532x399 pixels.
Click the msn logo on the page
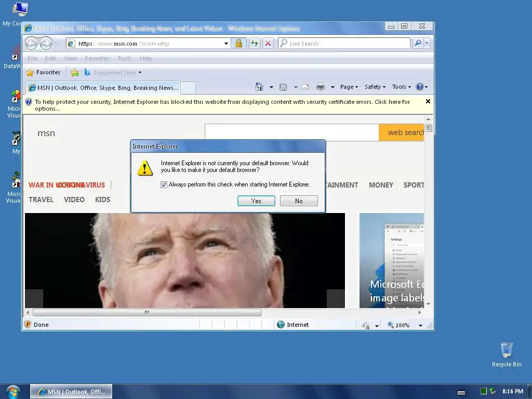click(x=46, y=134)
